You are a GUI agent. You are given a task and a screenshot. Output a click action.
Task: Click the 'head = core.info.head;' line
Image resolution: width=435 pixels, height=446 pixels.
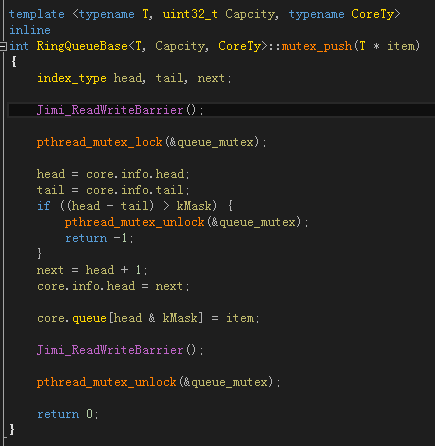pos(113,174)
